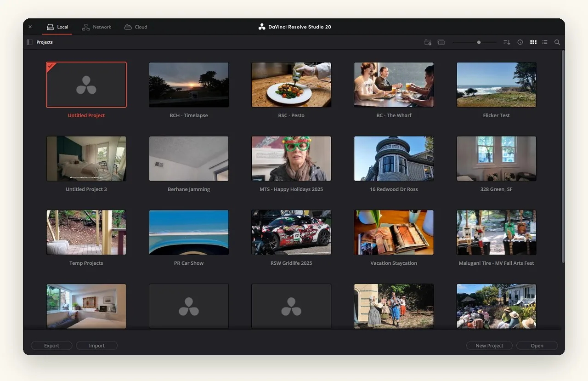
Task: Click the Open button
Action: point(537,346)
